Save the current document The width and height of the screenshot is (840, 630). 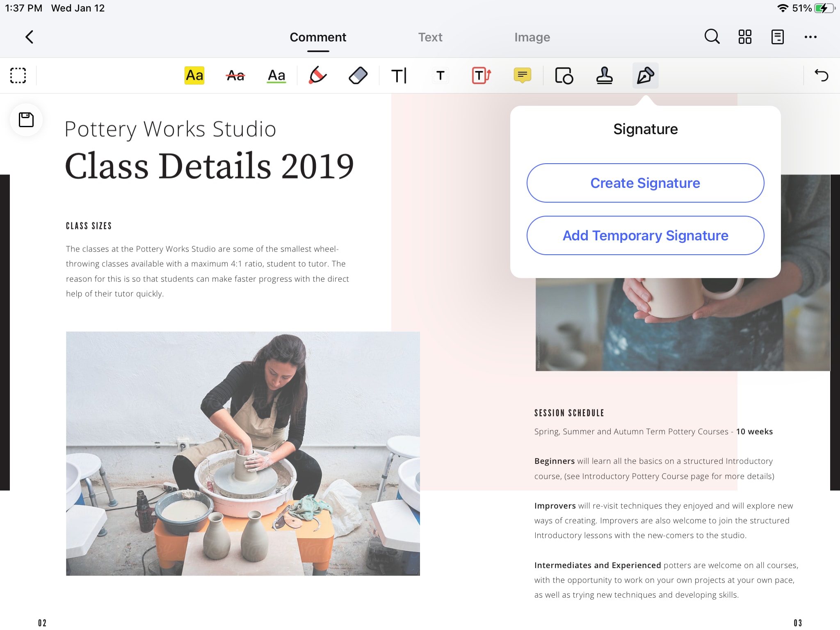tap(27, 119)
